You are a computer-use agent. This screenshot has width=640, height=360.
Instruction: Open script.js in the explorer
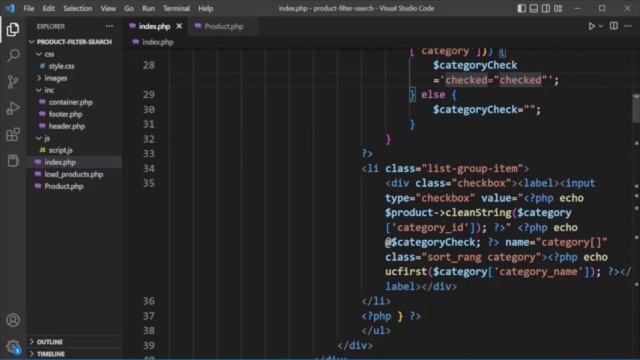tap(74, 150)
